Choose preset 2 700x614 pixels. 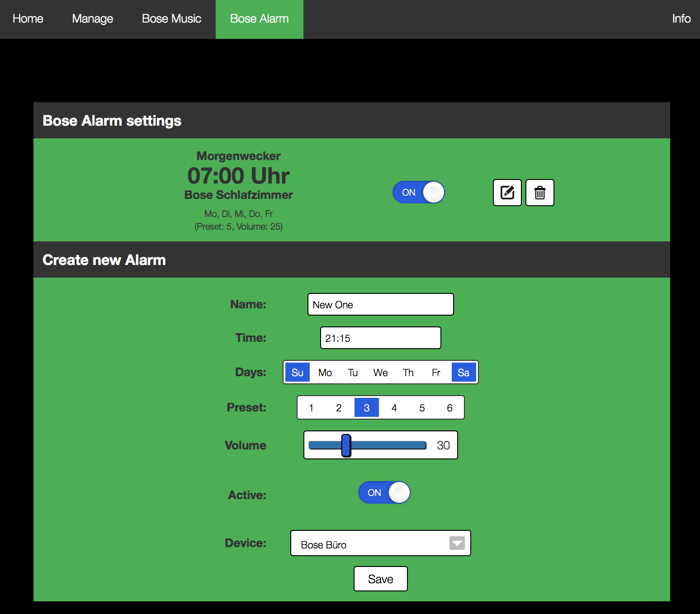[x=339, y=407]
